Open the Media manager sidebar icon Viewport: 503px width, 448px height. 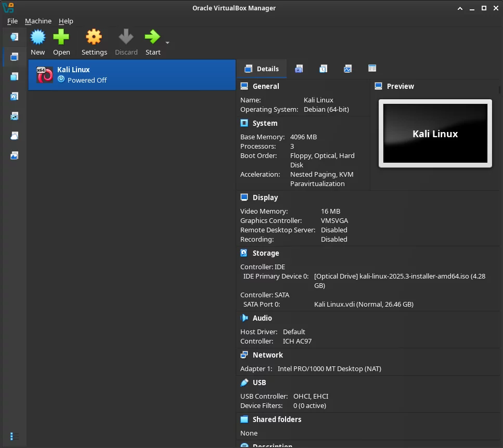pos(14,96)
